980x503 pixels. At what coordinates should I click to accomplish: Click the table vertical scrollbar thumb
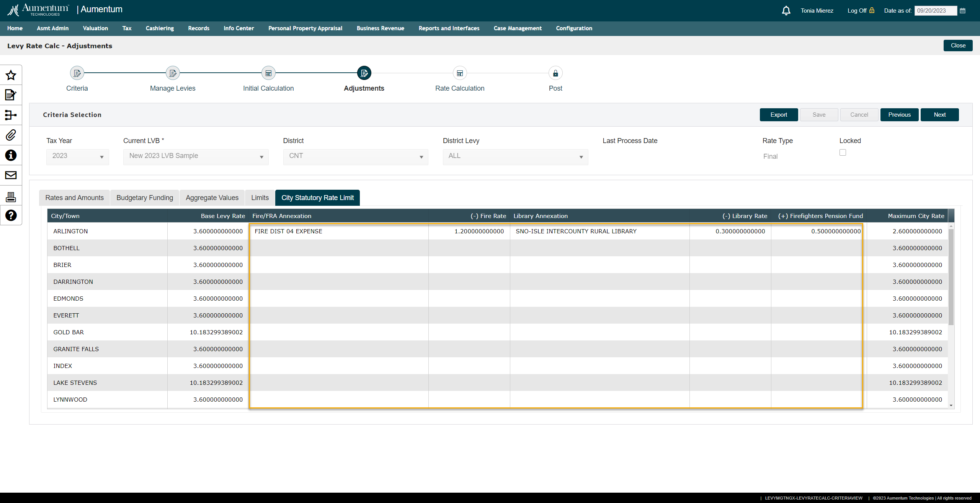point(951,277)
